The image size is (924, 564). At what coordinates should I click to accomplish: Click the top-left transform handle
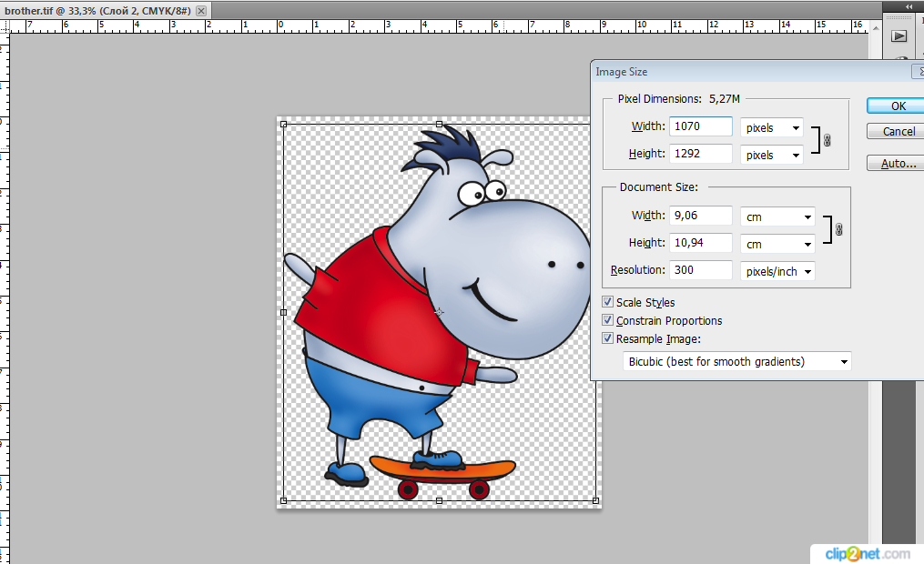pos(283,124)
